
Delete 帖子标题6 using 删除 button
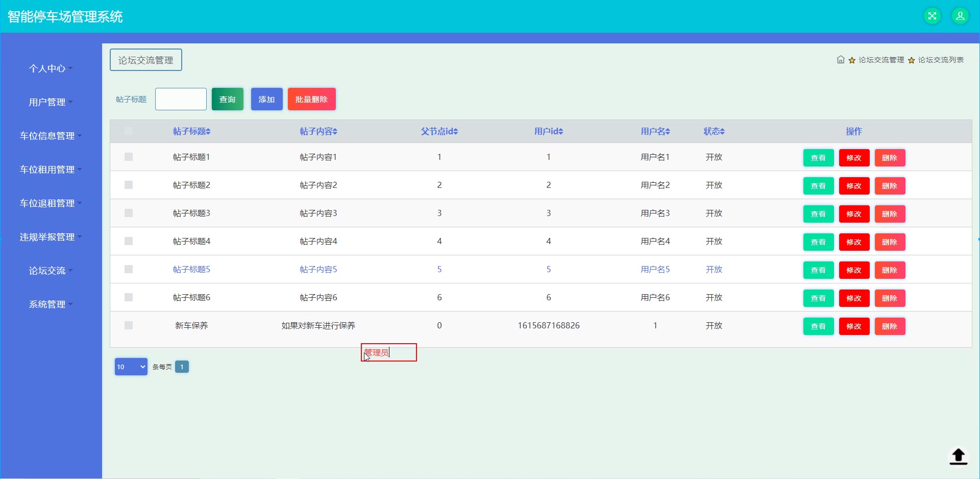[890, 298]
